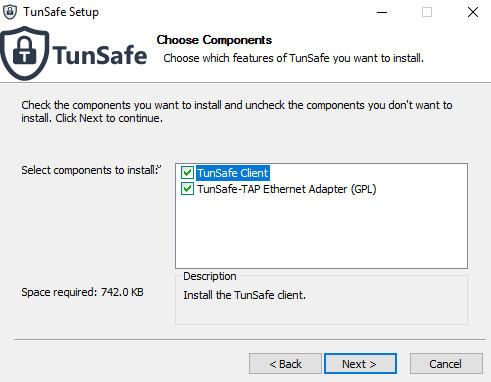Click the TunSafe wordmark in header

coord(99,55)
